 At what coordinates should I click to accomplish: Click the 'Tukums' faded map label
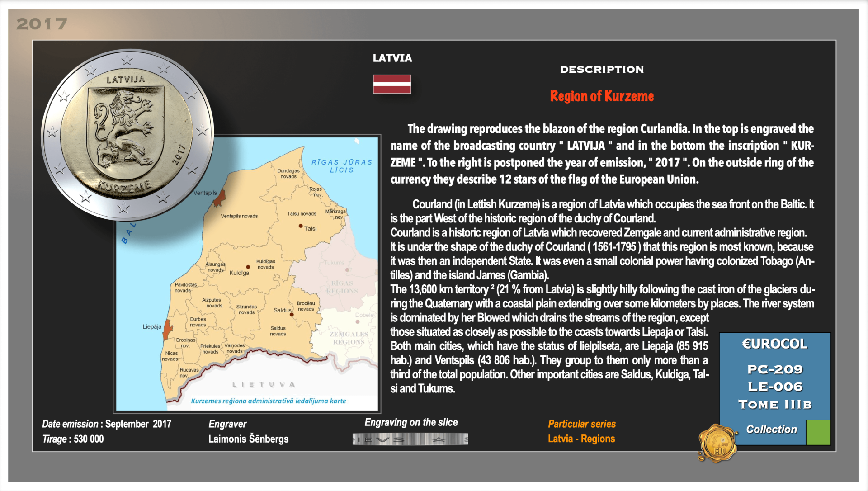point(334,263)
